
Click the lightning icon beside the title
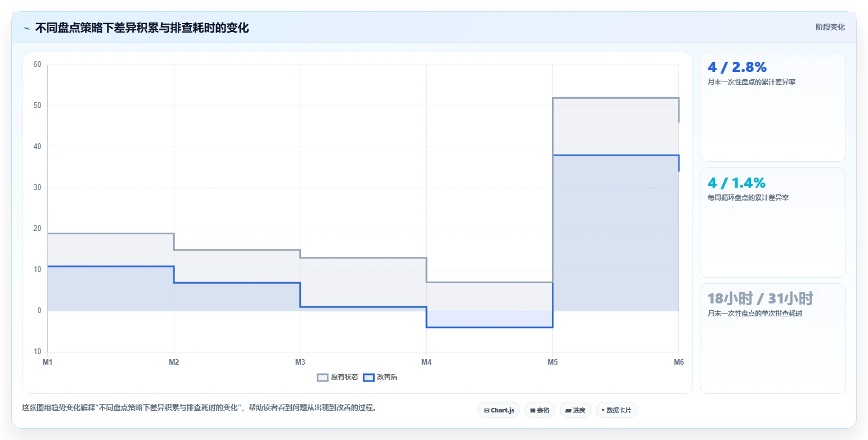(26, 28)
